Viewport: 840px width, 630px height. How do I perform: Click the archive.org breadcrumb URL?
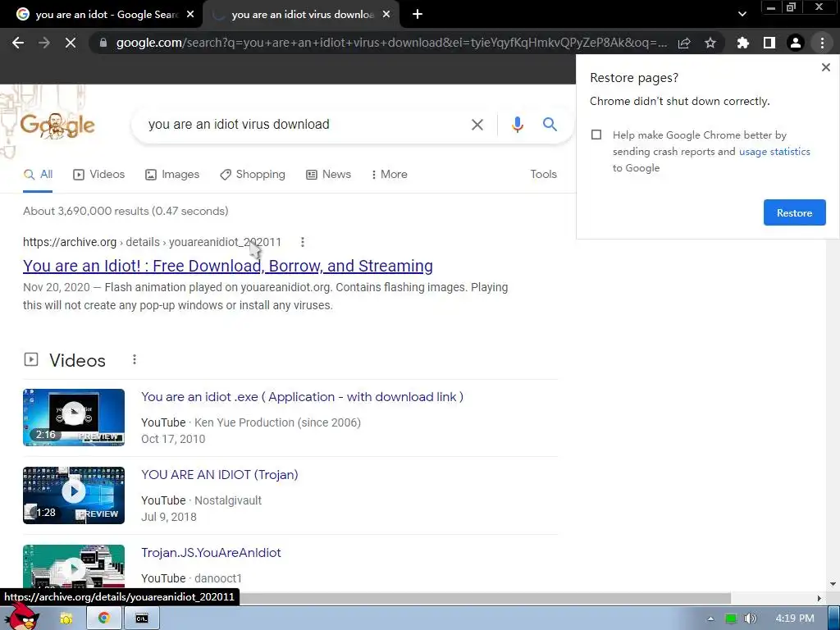(152, 242)
